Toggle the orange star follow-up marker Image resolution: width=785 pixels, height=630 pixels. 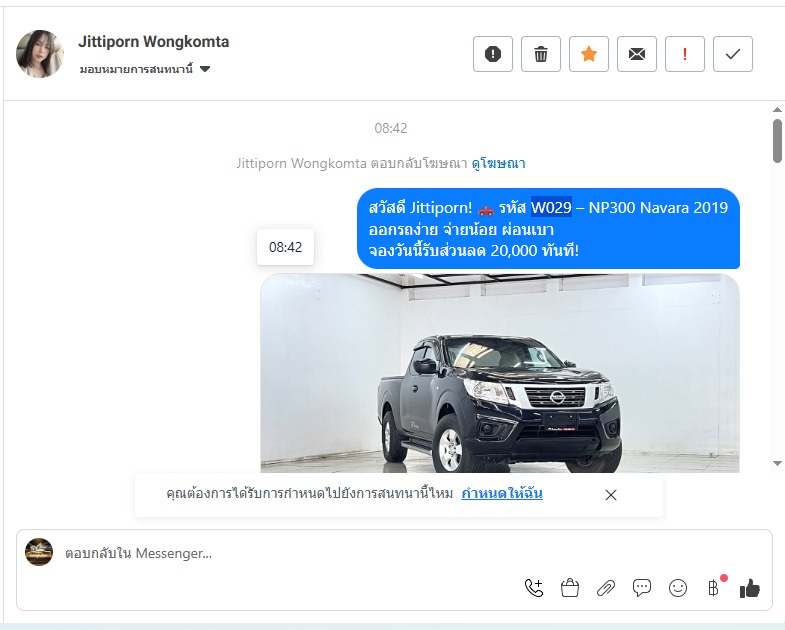[x=589, y=54]
